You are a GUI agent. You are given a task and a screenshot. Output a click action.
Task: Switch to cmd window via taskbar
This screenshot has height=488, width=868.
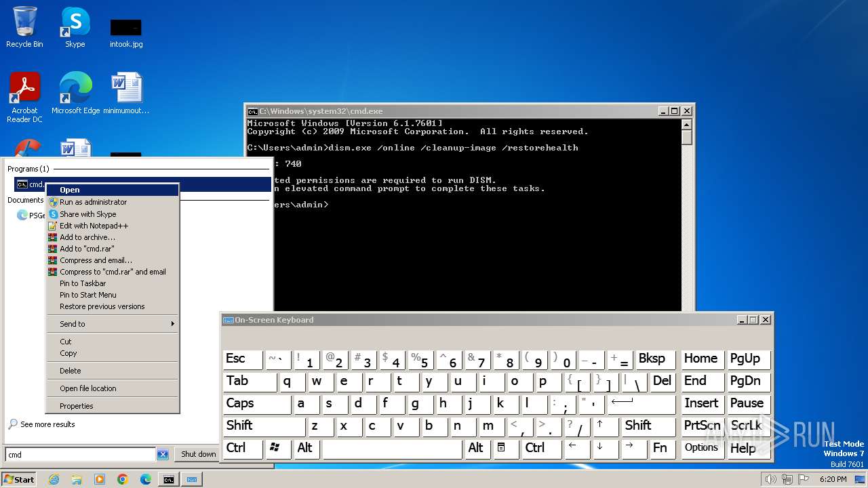pos(168,479)
